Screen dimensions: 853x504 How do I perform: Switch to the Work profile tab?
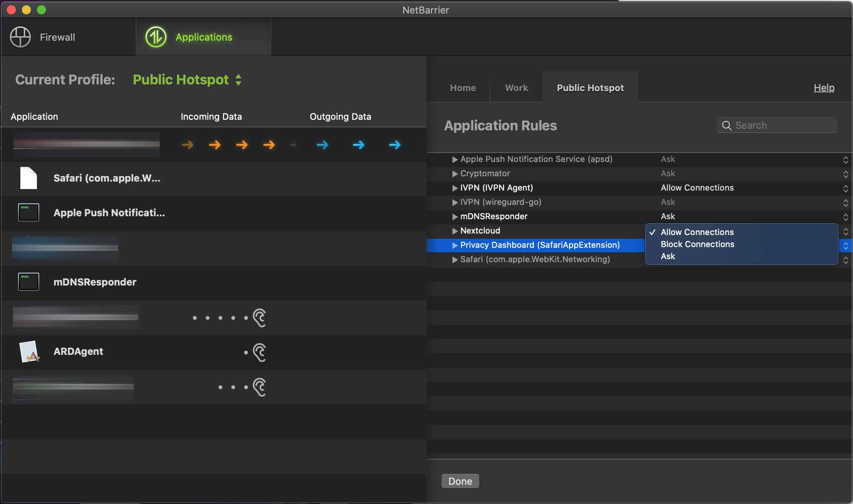point(516,88)
